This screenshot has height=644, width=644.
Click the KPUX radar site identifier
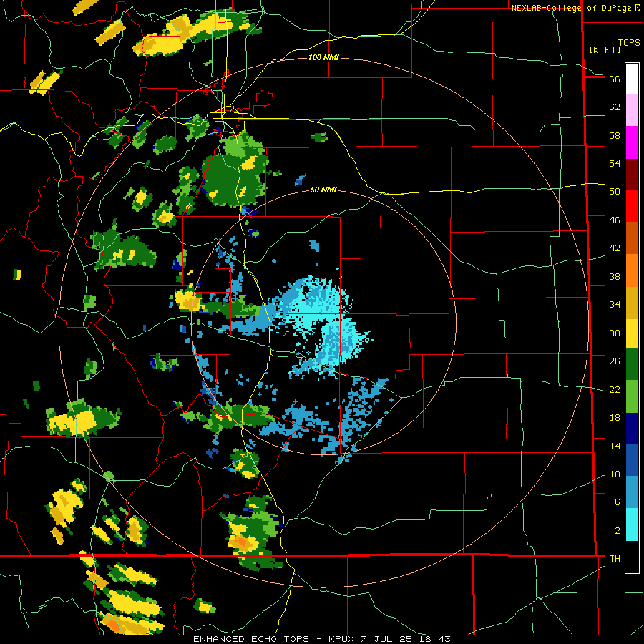coord(343,639)
